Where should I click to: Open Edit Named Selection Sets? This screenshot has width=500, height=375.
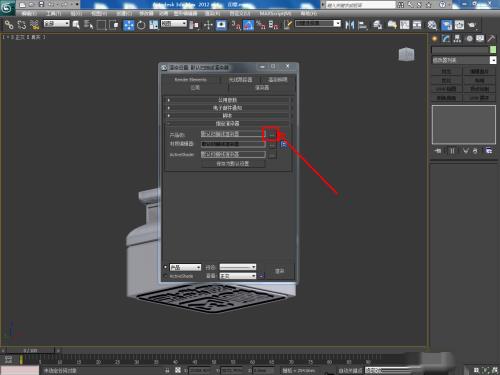click(x=288, y=25)
